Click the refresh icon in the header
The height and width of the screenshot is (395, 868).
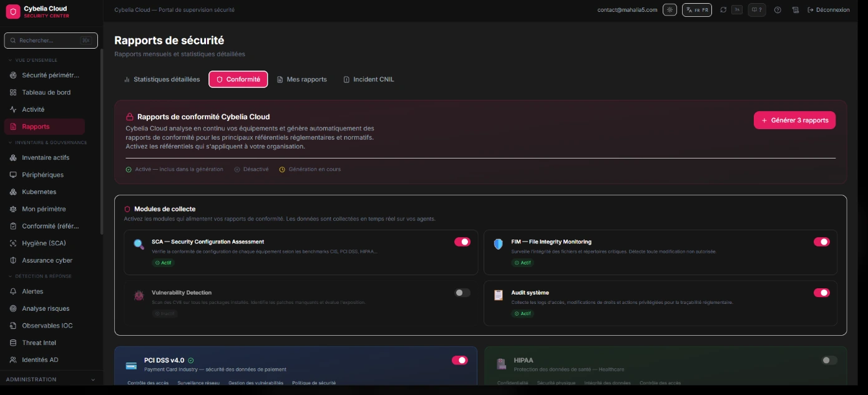pyautogui.click(x=723, y=10)
